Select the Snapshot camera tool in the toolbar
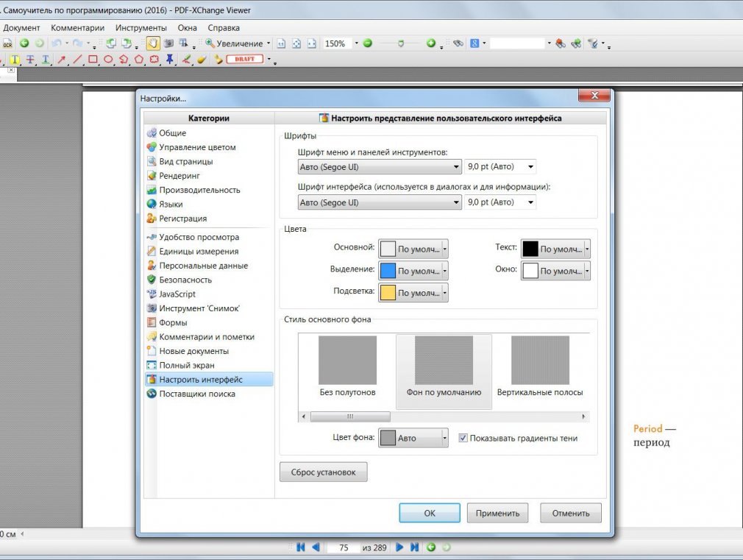This screenshot has height=560, width=743. pos(168,43)
